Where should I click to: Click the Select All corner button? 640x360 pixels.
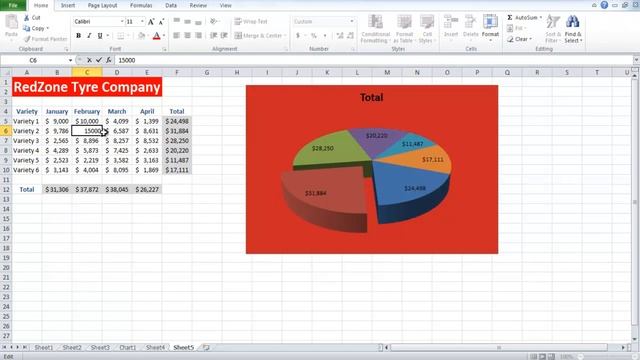coord(6,72)
